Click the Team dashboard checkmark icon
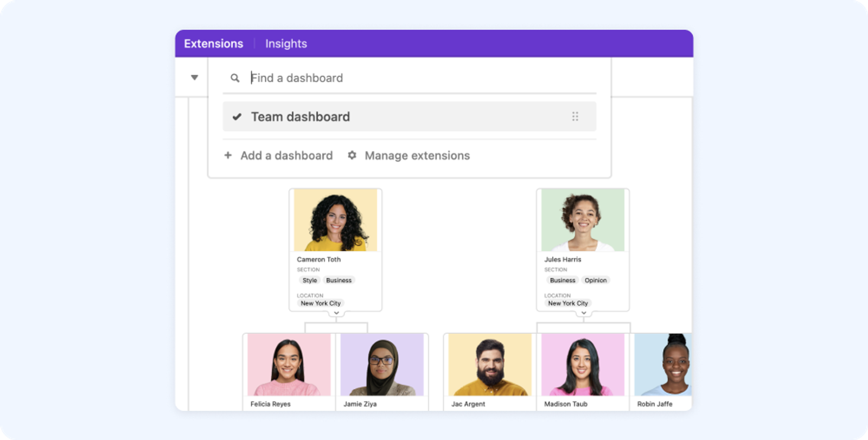 point(237,117)
